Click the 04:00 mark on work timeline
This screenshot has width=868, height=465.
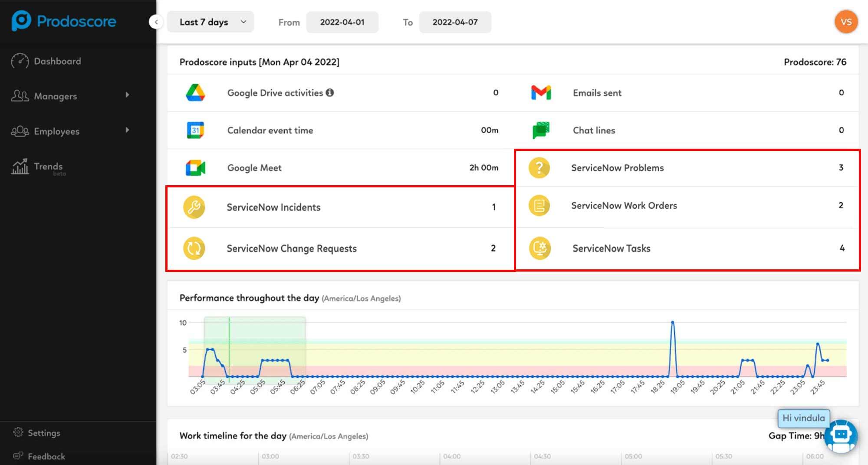[x=452, y=456]
